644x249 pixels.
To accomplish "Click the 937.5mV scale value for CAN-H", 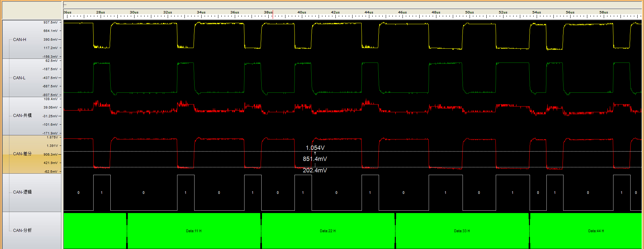I will 51,23.
